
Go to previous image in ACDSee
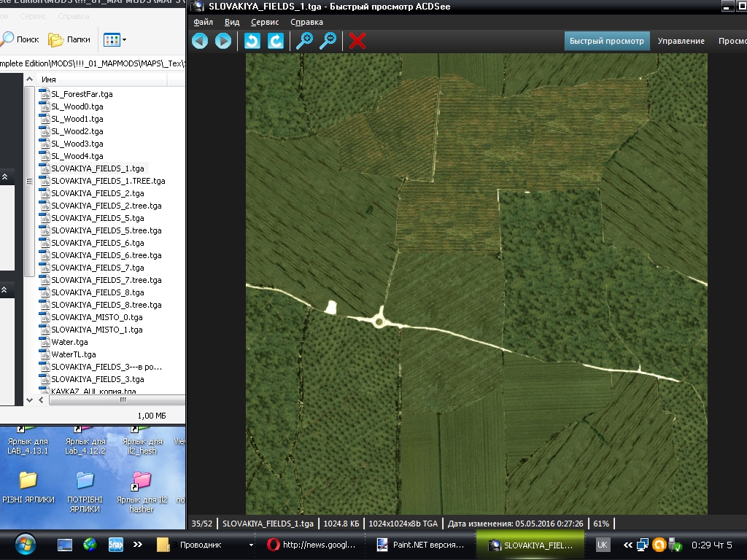[200, 41]
